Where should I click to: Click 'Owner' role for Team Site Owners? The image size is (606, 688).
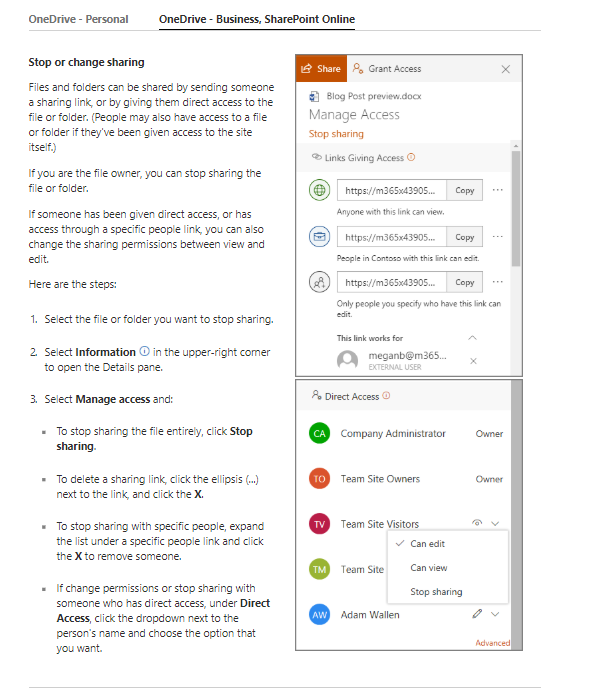(x=489, y=479)
